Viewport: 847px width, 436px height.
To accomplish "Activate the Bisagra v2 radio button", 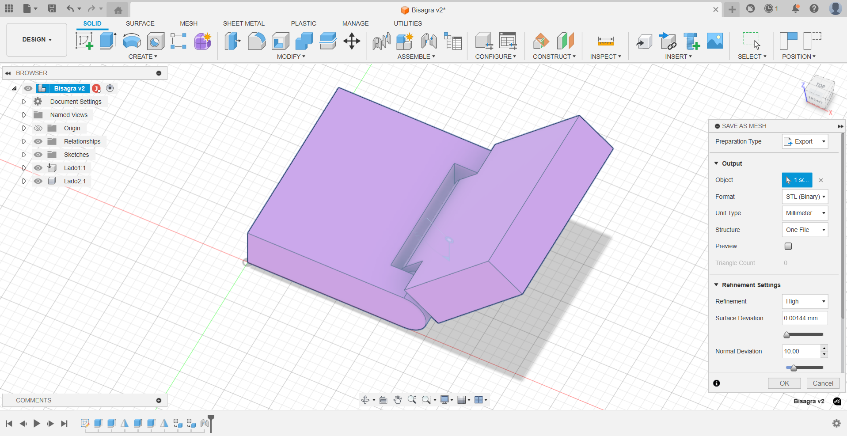I will pos(110,88).
